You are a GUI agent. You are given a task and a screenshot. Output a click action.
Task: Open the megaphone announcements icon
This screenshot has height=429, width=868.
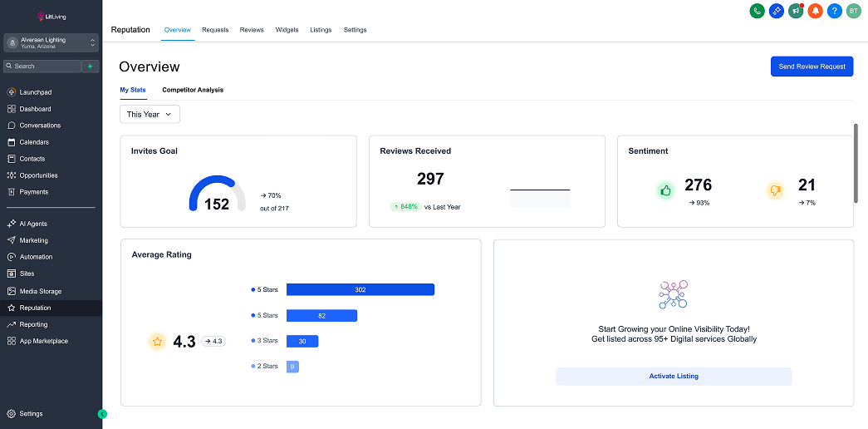click(796, 11)
